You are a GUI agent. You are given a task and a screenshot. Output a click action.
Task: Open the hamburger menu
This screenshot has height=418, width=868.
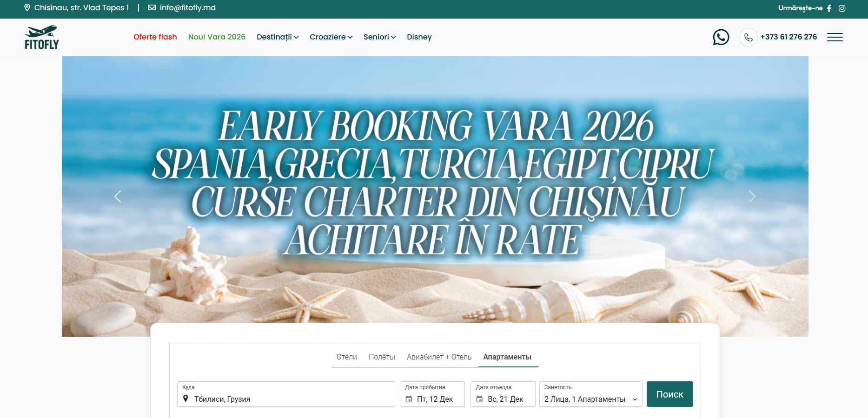(x=835, y=37)
